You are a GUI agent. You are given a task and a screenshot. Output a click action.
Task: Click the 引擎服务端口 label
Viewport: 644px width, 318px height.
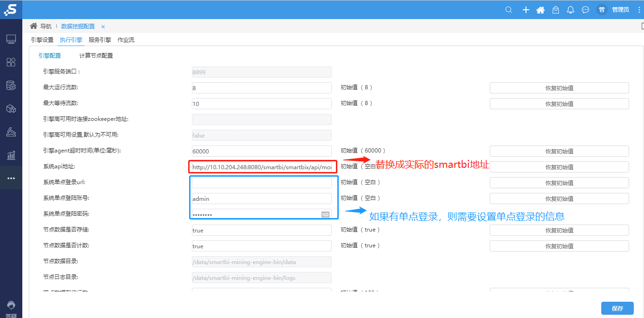point(61,72)
